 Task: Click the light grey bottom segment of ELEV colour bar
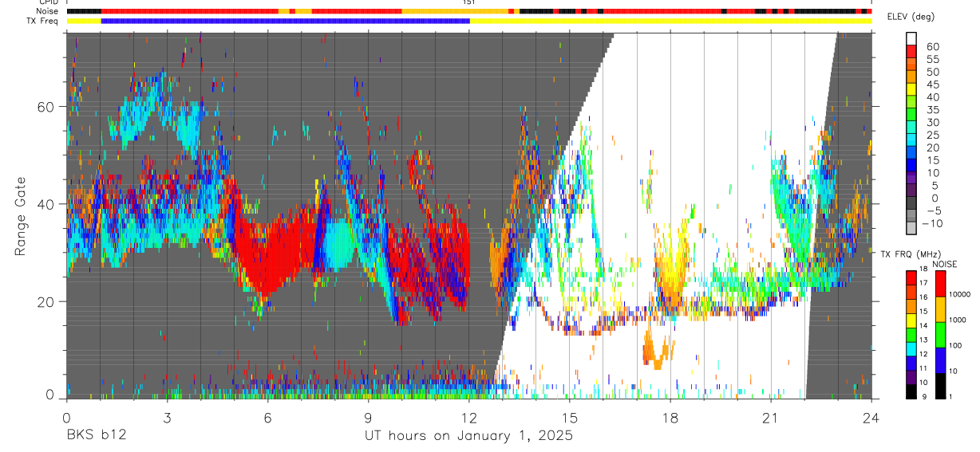(x=912, y=227)
